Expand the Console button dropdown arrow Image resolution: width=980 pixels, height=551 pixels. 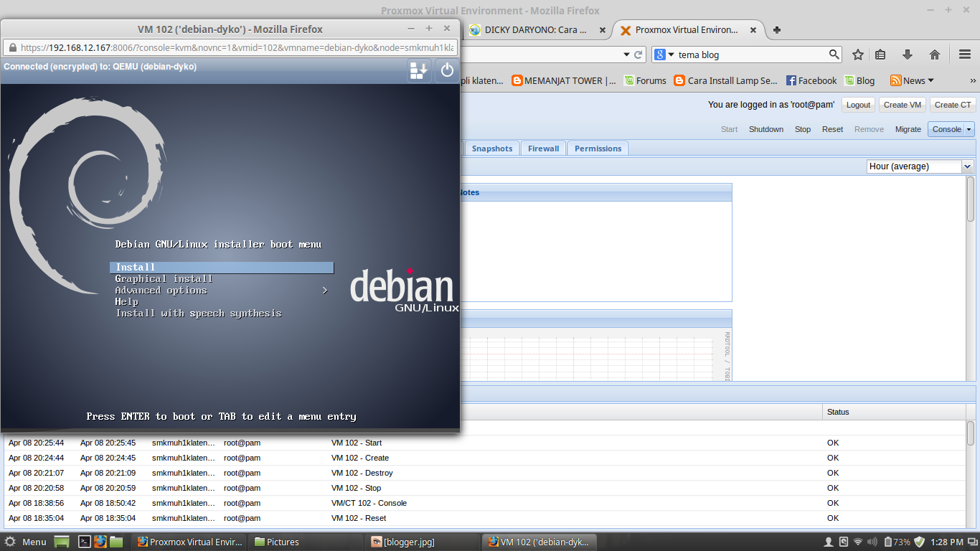(x=969, y=129)
